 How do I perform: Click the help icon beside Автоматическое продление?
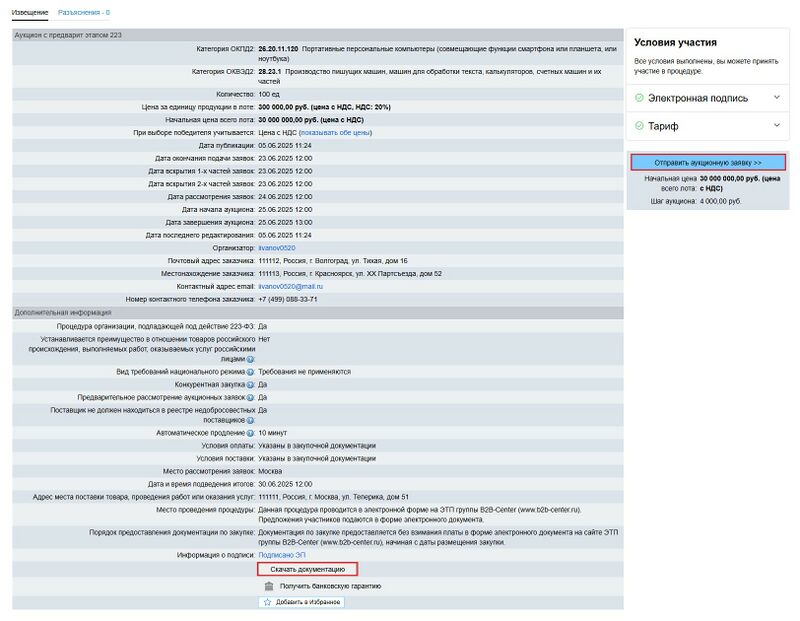[x=248, y=430]
